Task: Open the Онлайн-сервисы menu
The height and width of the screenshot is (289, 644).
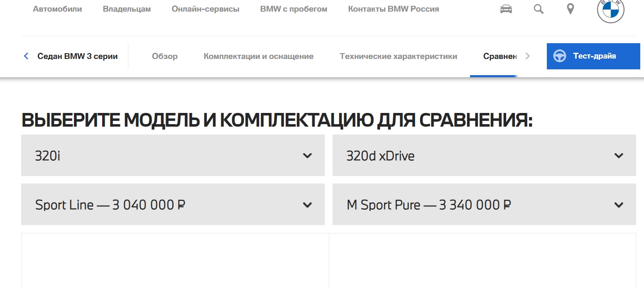Action: [x=206, y=9]
